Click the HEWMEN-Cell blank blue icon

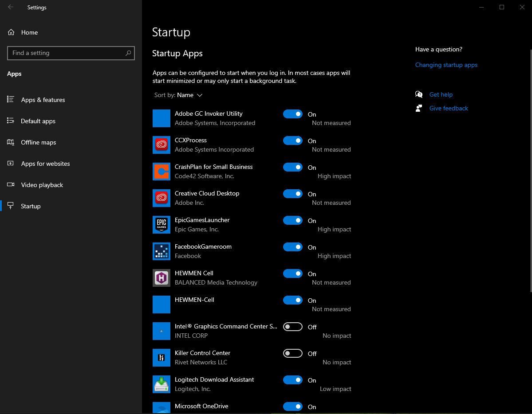click(161, 305)
